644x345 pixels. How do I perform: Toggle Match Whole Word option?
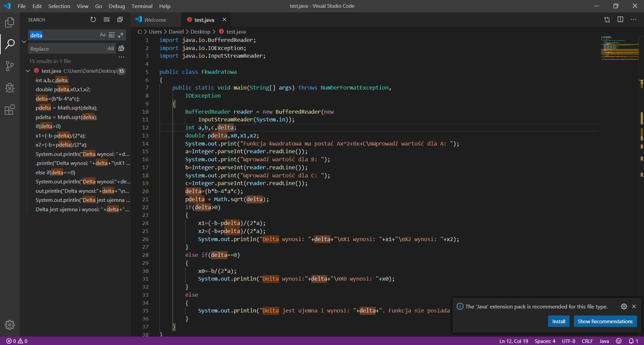(x=112, y=35)
